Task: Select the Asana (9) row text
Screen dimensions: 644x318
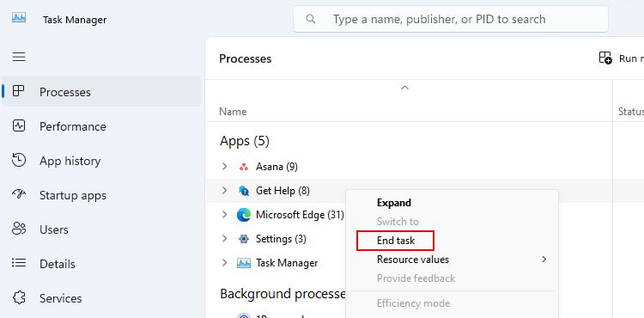Action: pyautogui.click(x=276, y=167)
